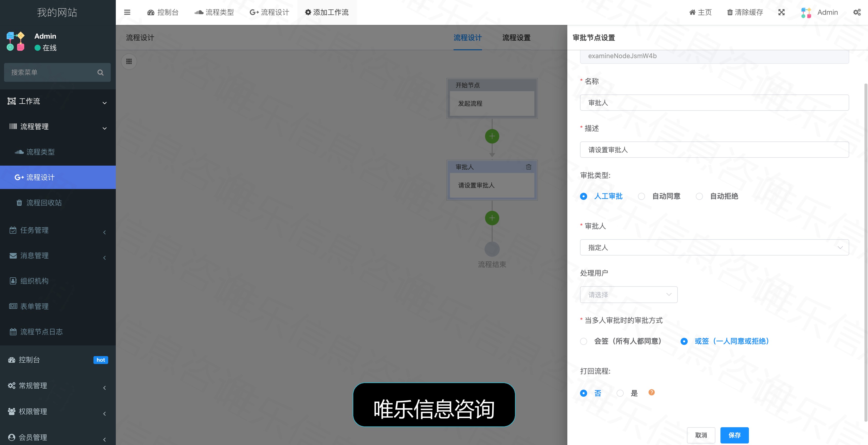Click the 发起流程 start node box
The height and width of the screenshot is (445, 868).
(x=492, y=103)
